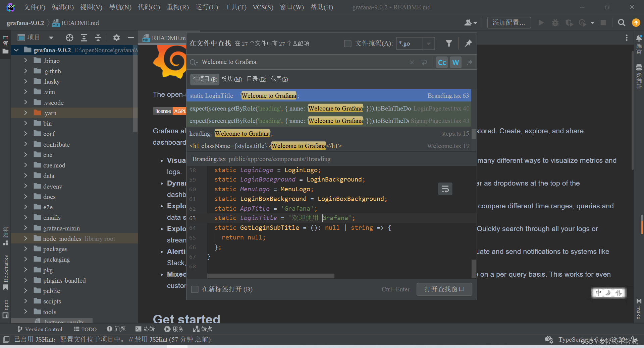Image resolution: width=644 pixels, height=348 pixels.
Task: Open run configurations dropdown arrow
Action: 592,23
